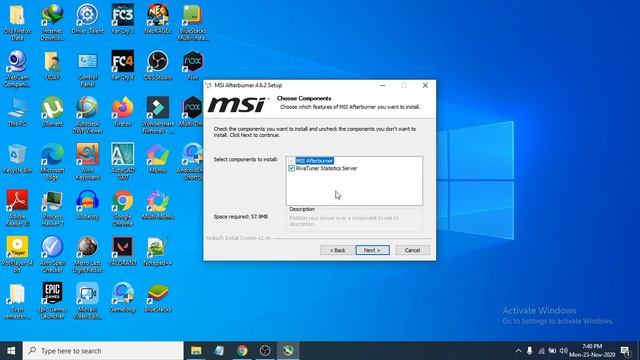Select the MEmu desktop icon

click(x=158, y=158)
